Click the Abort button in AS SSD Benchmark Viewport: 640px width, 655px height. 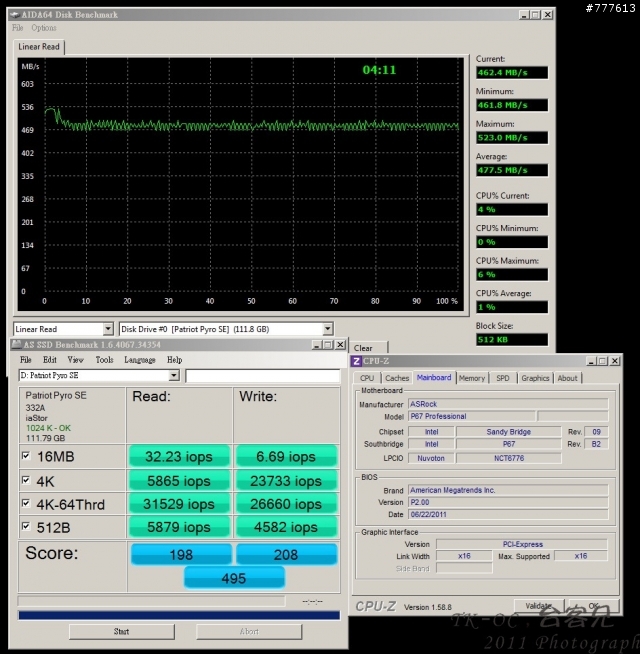coord(249,632)
